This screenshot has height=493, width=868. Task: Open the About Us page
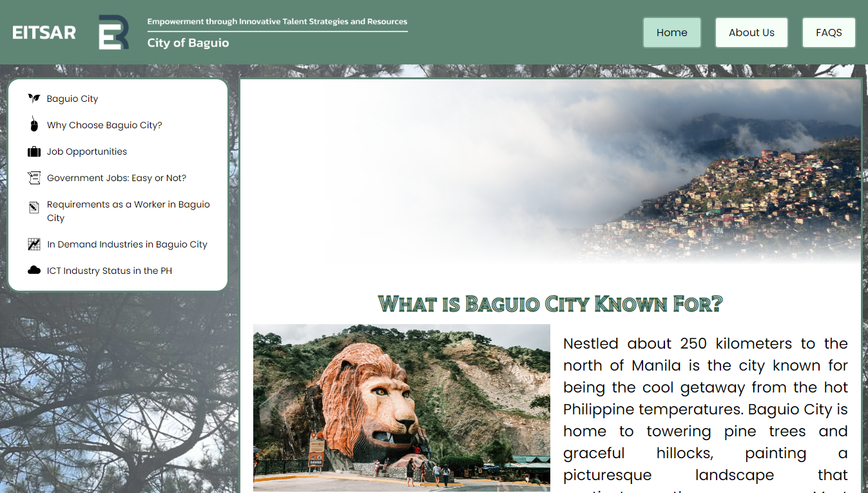pos(751,32)
